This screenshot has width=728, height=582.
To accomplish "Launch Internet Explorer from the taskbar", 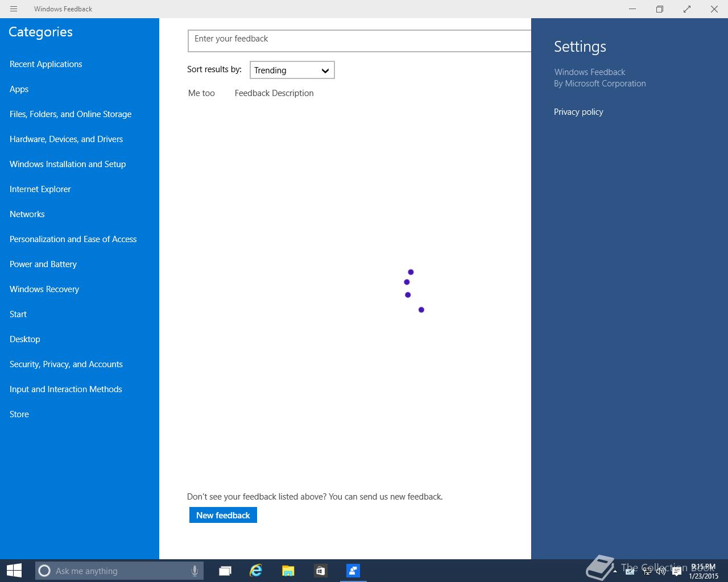I will (256, 571).
